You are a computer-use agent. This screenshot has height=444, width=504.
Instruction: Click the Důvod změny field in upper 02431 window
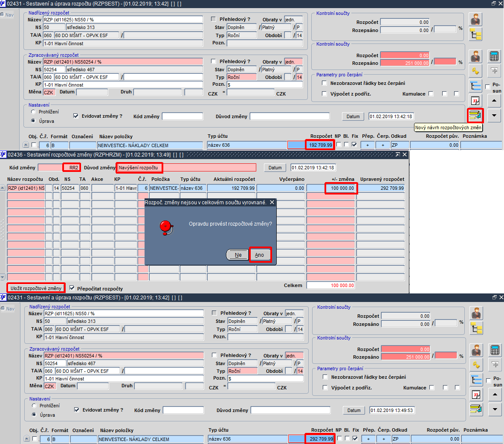(290, 116)
